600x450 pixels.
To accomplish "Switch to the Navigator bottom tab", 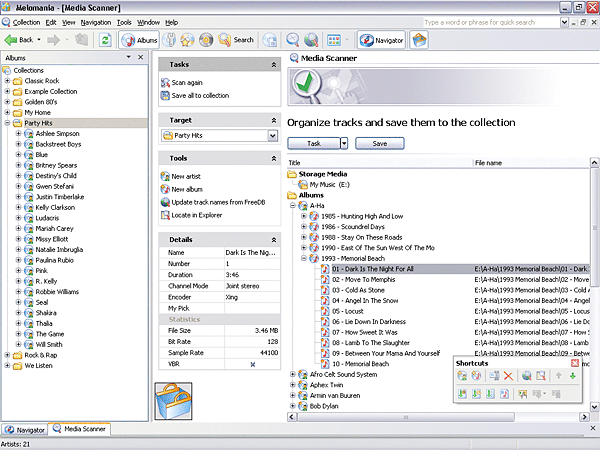I will [x=26, y=430].
